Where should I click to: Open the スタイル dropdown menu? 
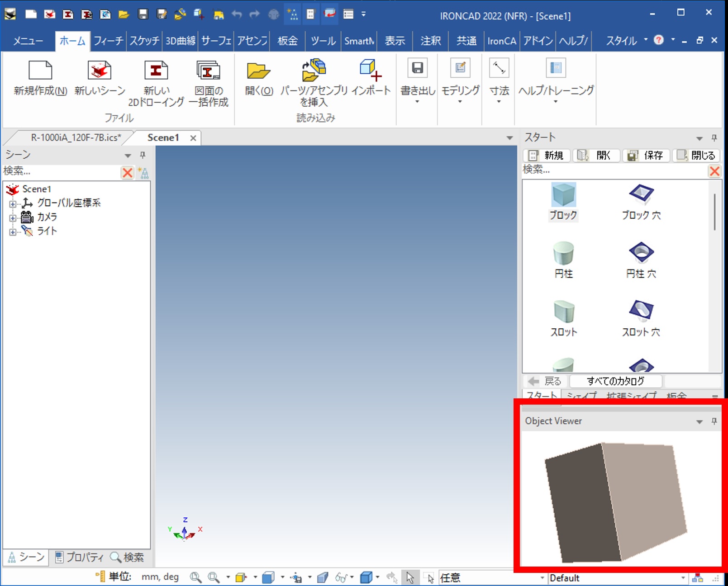click(627, 41)
